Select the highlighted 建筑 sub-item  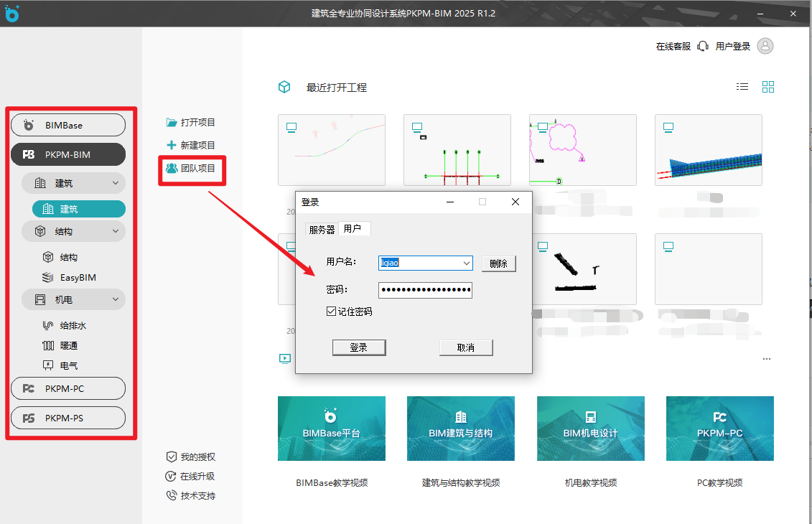tap(79, 209)
